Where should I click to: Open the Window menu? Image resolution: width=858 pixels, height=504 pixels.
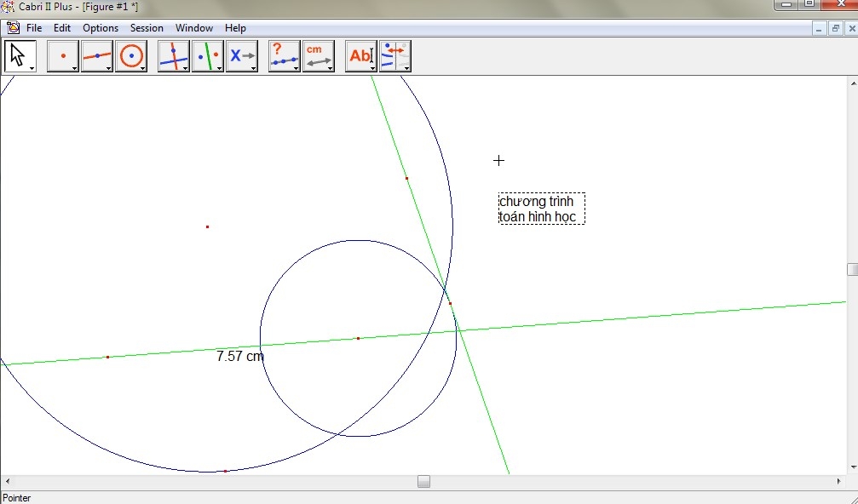coord(193,28)
